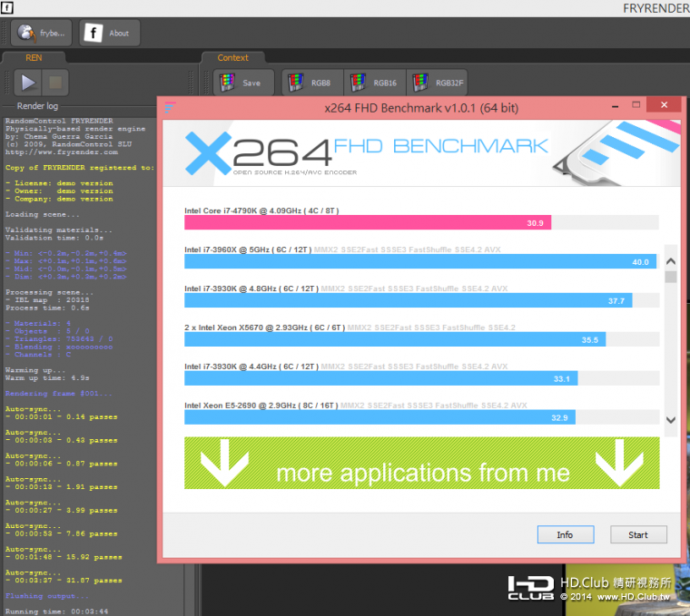The image size is (690, 616).
Task: Click the results list scrollbar thumb
Action: coord(671,276)
